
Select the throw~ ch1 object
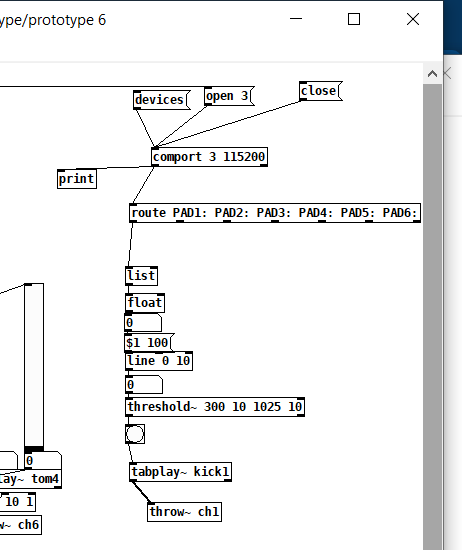click(184, 512)
